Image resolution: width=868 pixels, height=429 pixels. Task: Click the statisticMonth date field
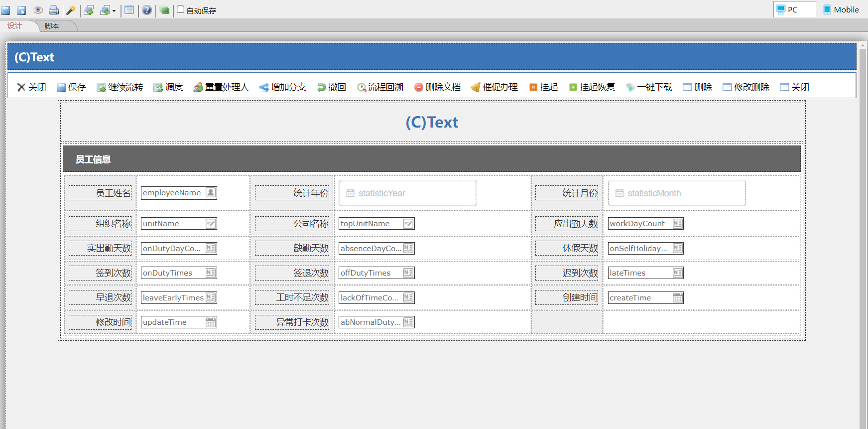[677, 193]
